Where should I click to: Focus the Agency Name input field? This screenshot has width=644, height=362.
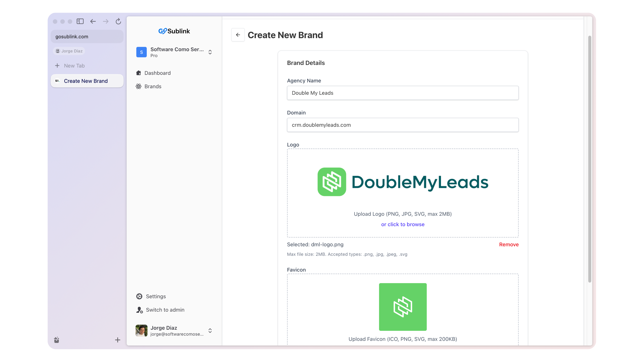403,93
